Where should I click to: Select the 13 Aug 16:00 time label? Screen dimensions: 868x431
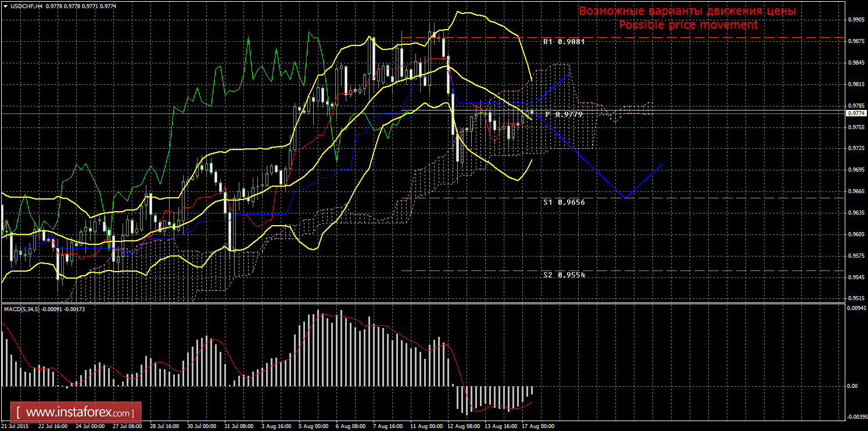coord(501,426)
